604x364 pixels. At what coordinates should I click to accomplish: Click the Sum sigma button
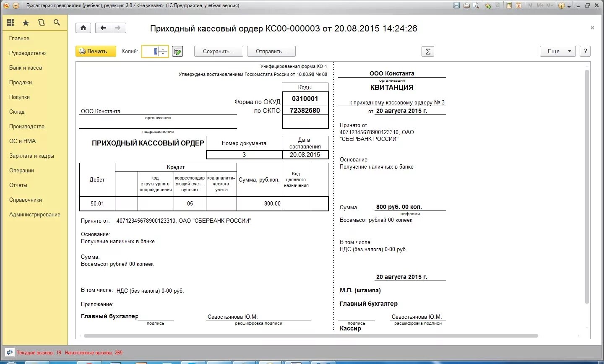(x=428, y=51)
